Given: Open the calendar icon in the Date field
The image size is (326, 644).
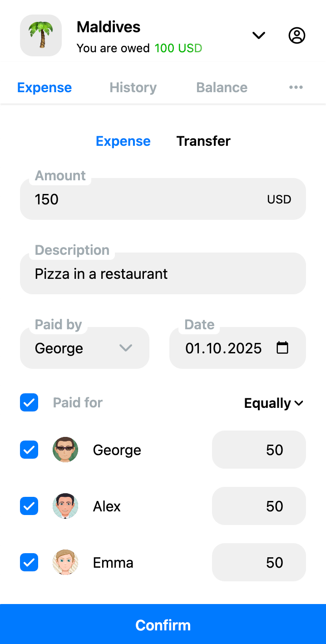Looking at the screenshot, I should pyautogui.click(x=282, y=348).
